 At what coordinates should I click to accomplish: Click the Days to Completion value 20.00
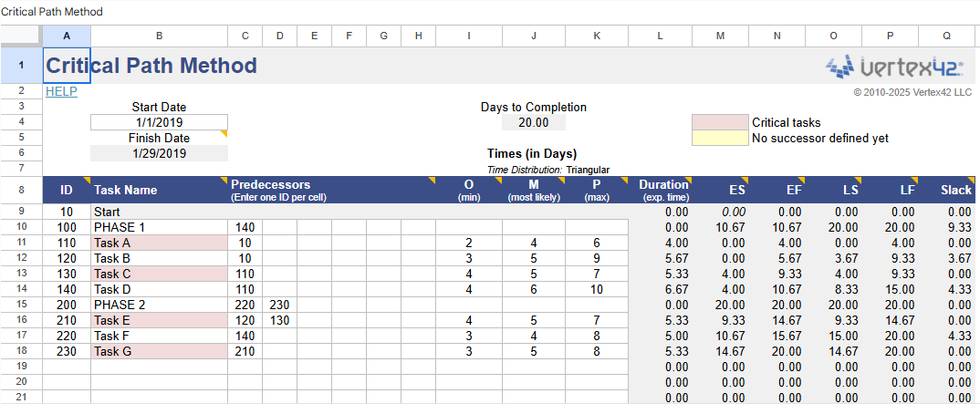point(533,122)
